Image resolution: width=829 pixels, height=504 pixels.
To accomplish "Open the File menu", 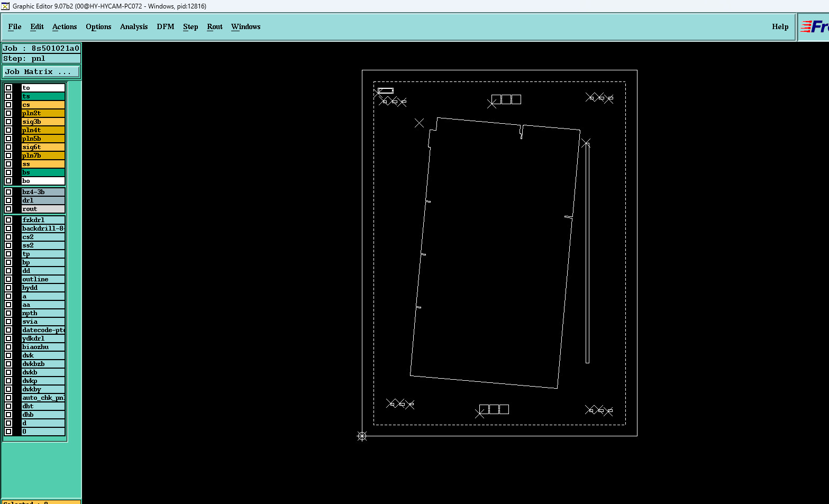I will 15,26.
